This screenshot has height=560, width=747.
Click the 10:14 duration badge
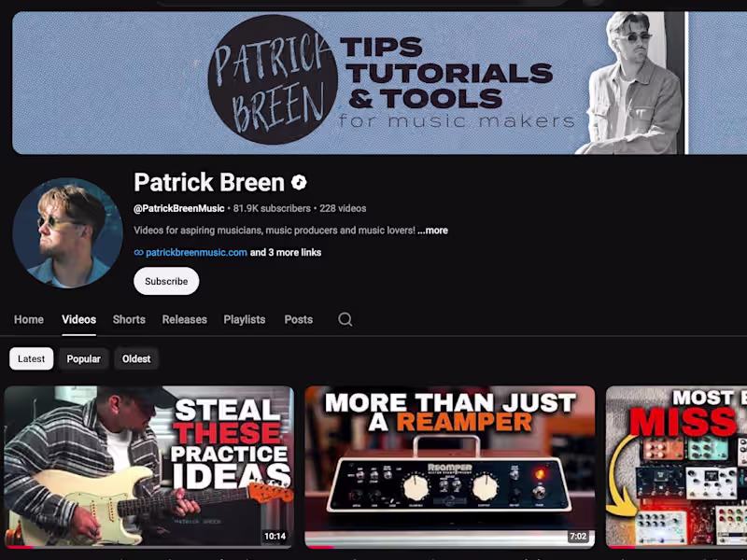(275, 536)
